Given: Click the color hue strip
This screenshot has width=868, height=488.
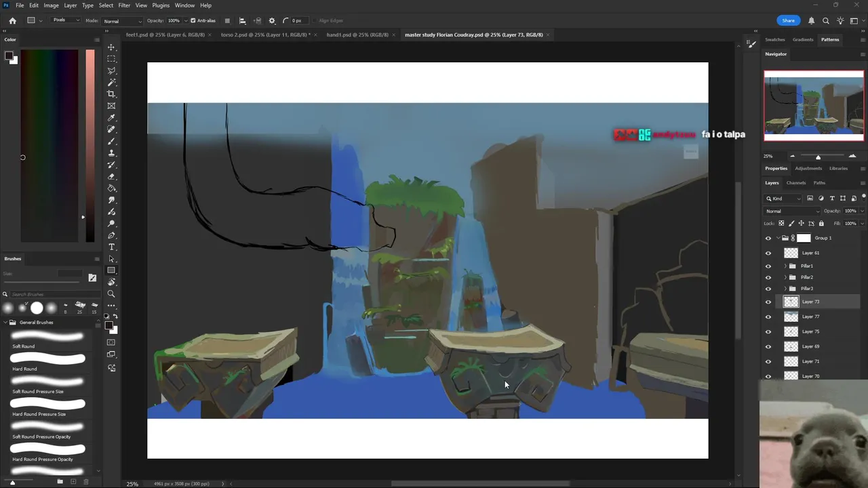Looking at the screenshot, I should [90, 146].
